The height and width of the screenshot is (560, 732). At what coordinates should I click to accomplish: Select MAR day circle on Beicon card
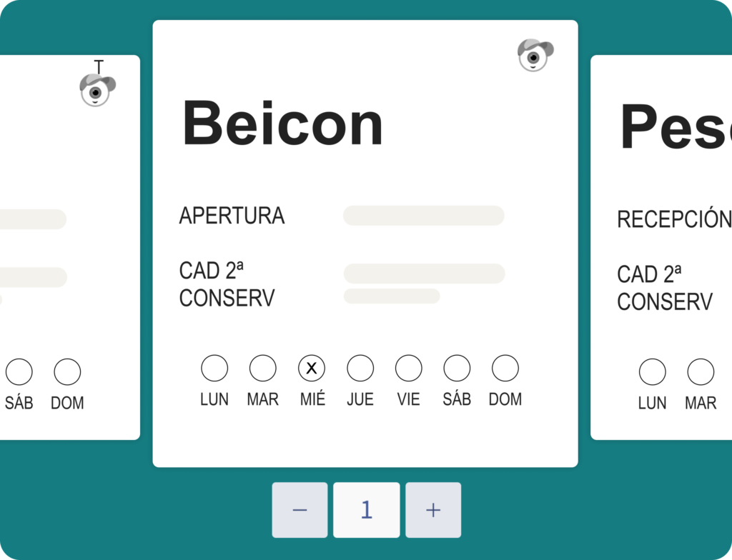[263, 369]
